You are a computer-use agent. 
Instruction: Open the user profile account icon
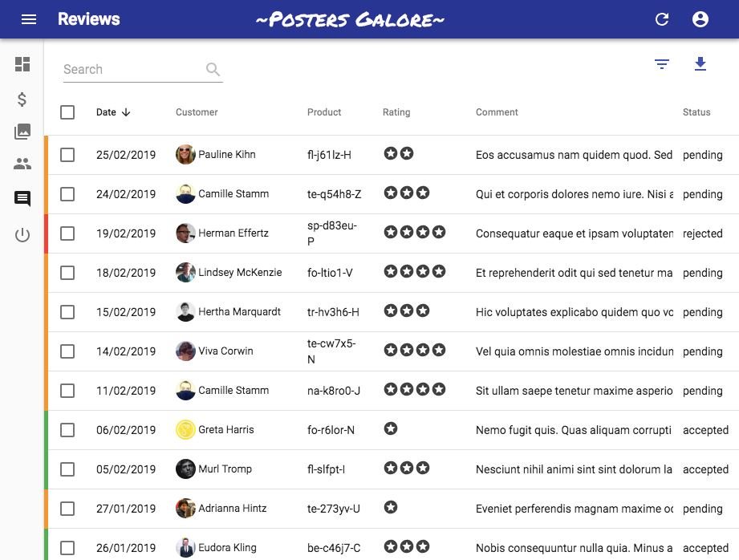(x=700, y=19)
